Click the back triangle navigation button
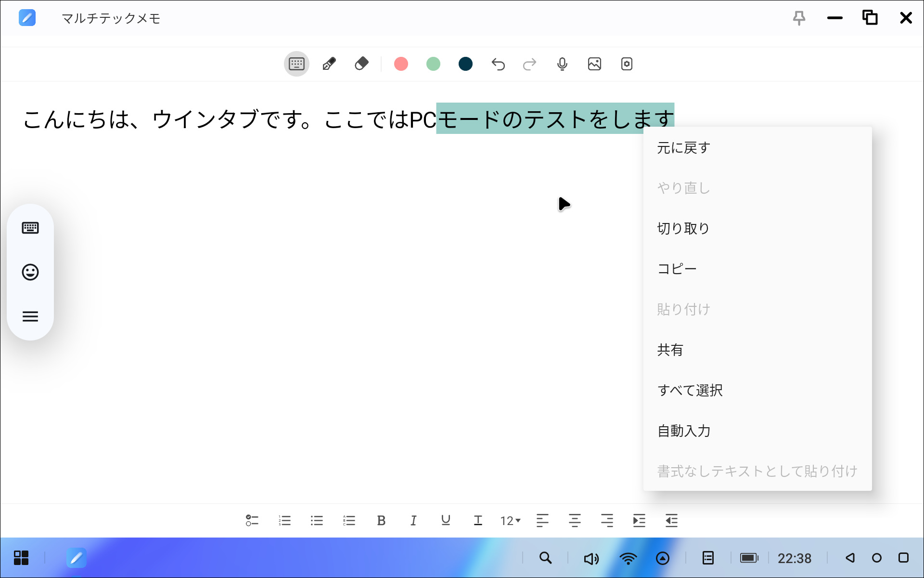 [x=850, y=558]
